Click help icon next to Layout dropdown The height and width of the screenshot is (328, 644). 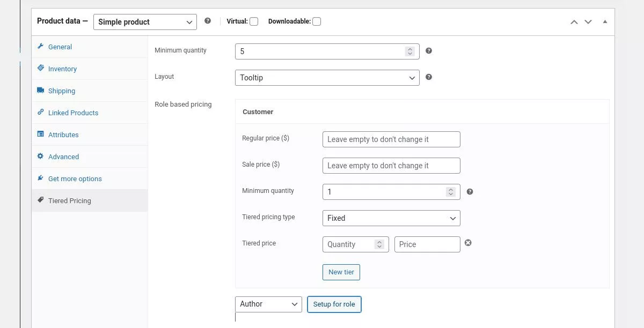429,77
